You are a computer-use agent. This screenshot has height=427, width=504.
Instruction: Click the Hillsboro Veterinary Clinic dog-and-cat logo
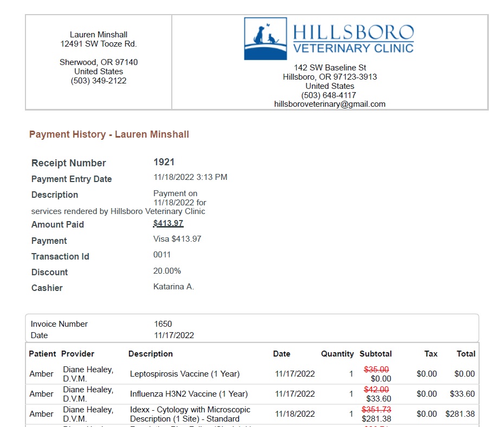266,38
